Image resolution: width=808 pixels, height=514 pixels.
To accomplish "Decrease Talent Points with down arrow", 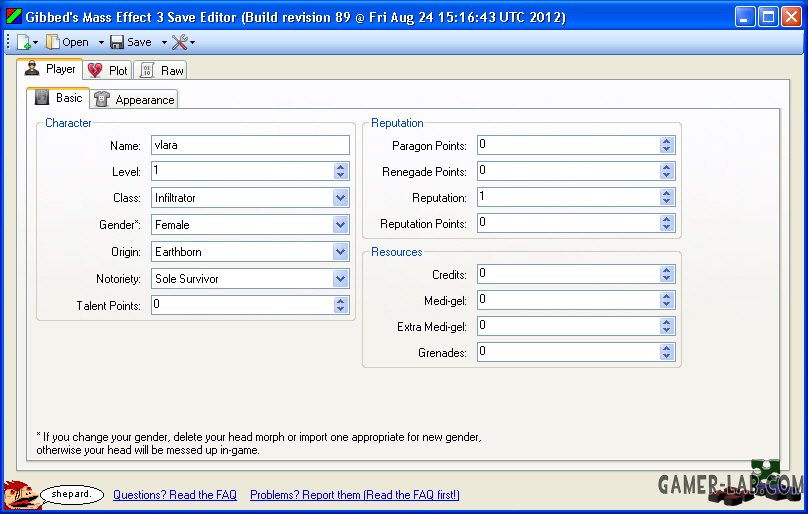I will [x=340, y=309].
